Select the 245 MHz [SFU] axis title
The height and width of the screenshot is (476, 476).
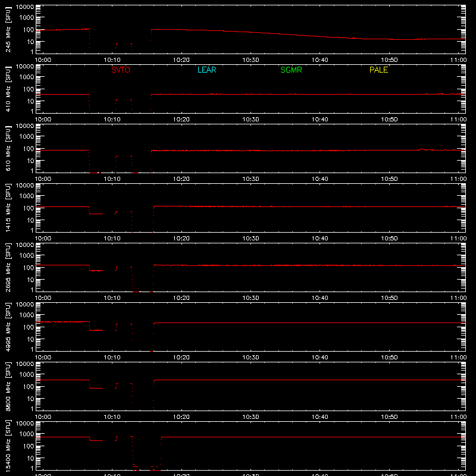[8, 29]
